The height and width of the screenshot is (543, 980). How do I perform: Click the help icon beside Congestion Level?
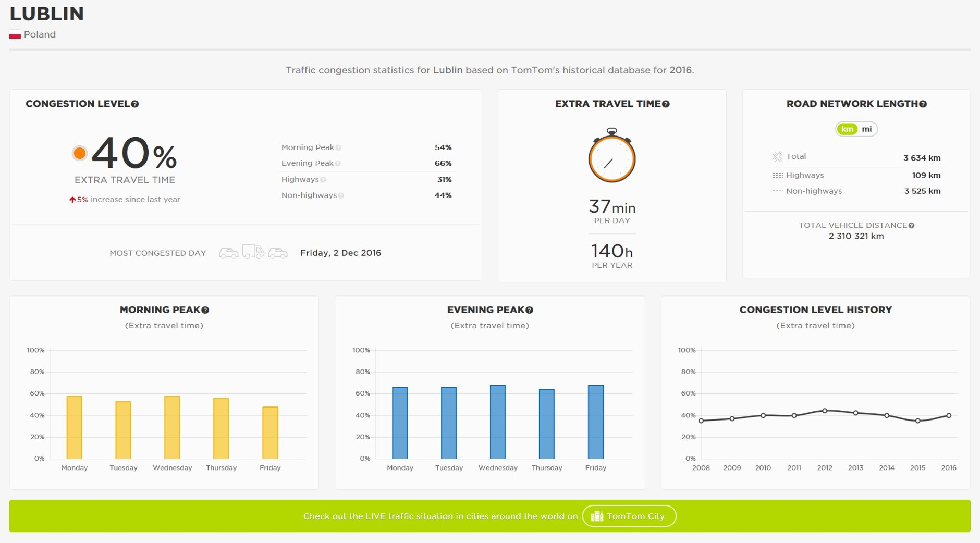[135, 104]
